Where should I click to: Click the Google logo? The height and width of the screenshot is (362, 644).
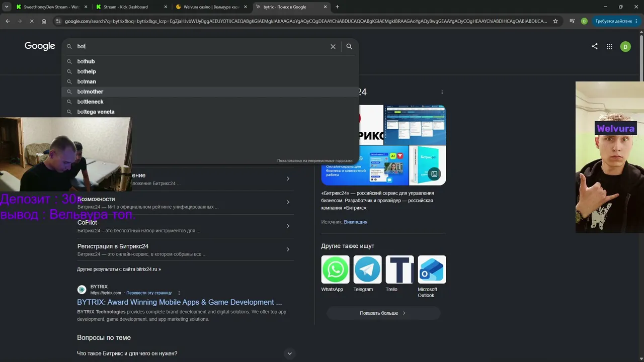click(40, 46)
